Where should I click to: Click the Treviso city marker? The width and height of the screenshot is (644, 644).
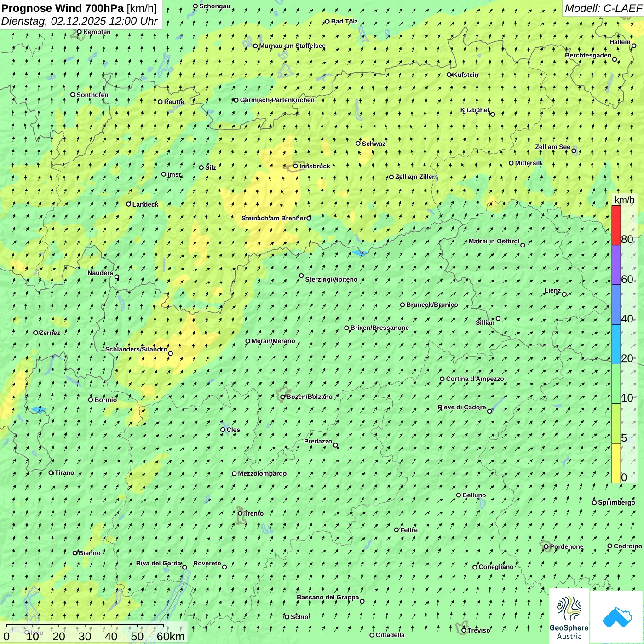point(464,630)
